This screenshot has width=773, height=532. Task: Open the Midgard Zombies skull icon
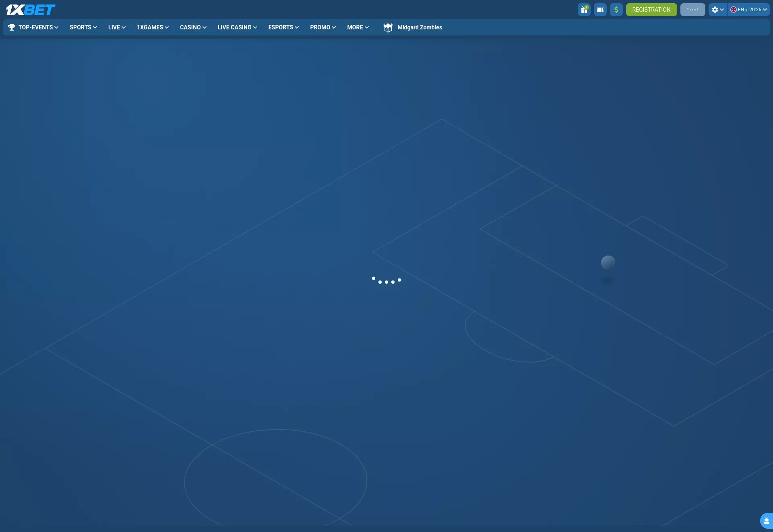coord(388,27)
